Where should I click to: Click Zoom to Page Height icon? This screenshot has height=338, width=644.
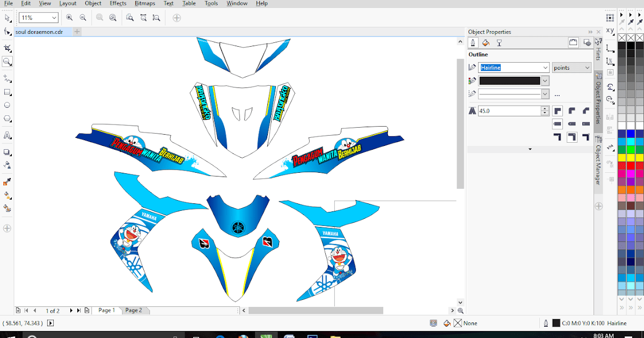156,18
